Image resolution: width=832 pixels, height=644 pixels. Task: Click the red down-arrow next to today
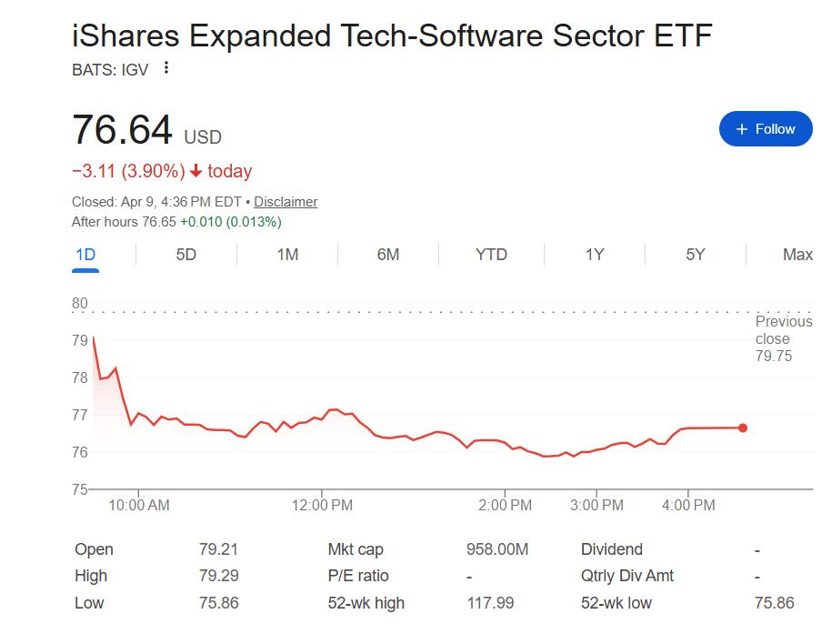pyautogui.click(x=195, y=171)
